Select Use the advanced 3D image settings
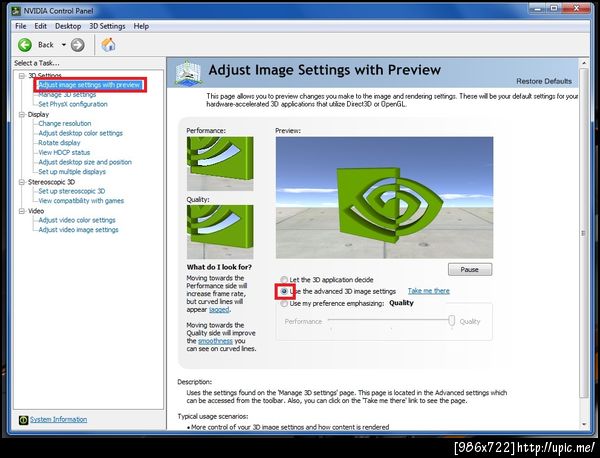The width and height of the screenshot is (600, 458). (284, 291)
